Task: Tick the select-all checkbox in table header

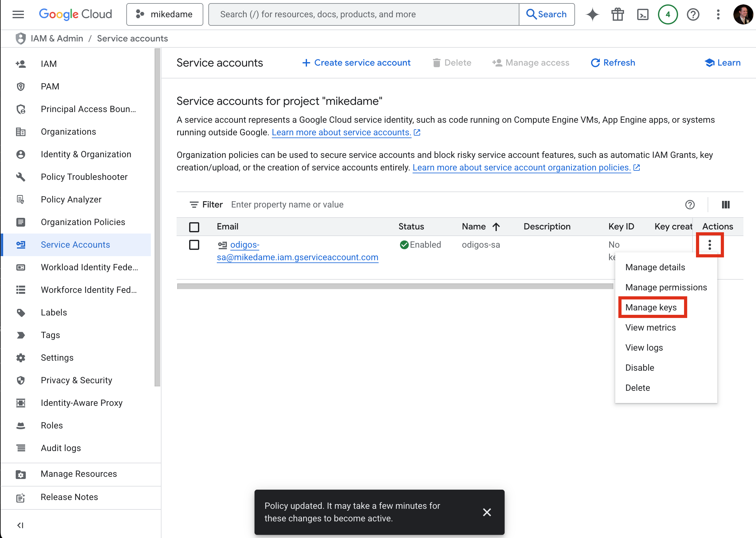Action: pos(194,227)
